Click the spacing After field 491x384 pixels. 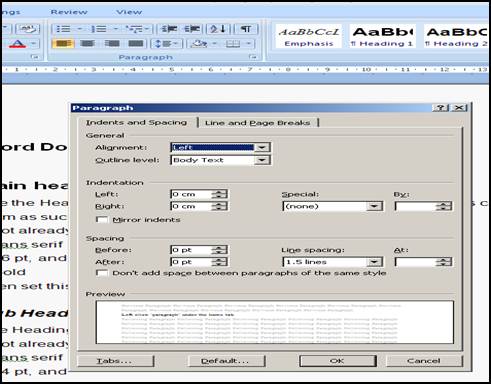coord(191,262)
